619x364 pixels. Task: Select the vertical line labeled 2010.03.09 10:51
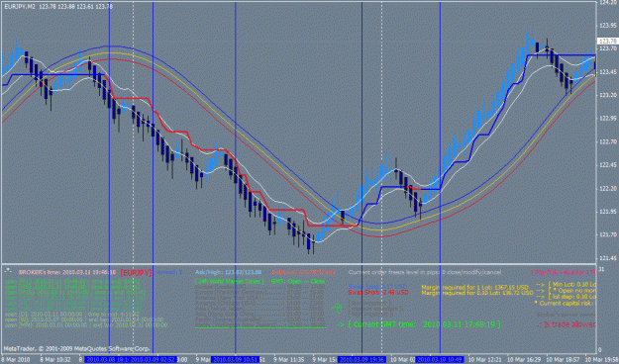point(236,177)
